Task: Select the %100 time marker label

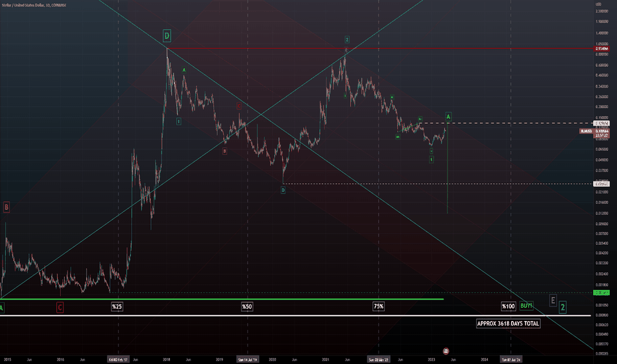Action: click(x=508, y=306)
